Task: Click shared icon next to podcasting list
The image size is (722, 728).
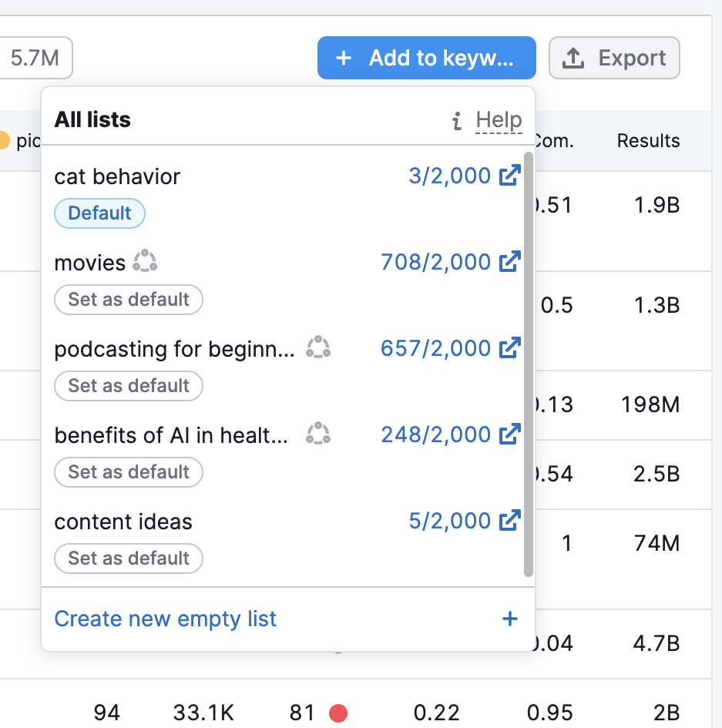Action: [x=318, y=347]
